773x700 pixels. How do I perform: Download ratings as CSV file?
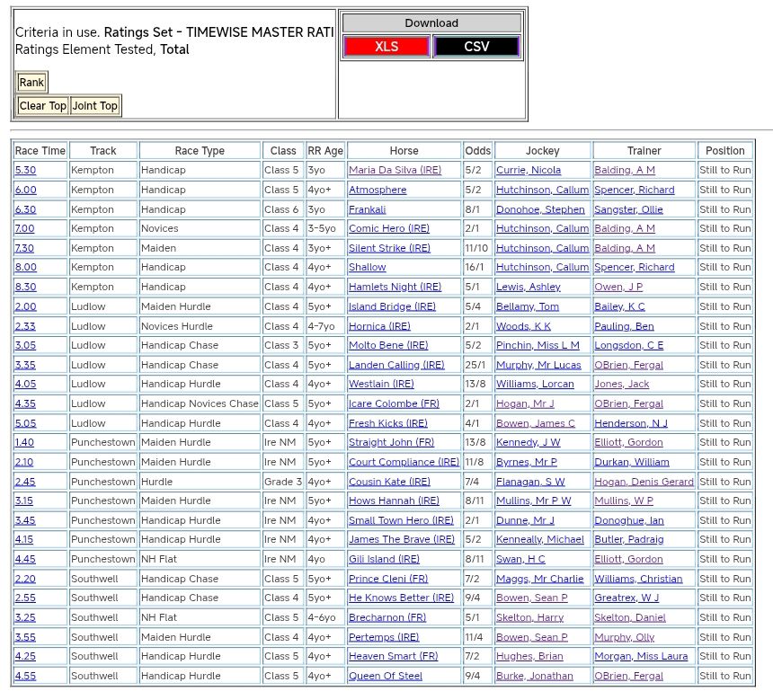(x=476, y=47)
